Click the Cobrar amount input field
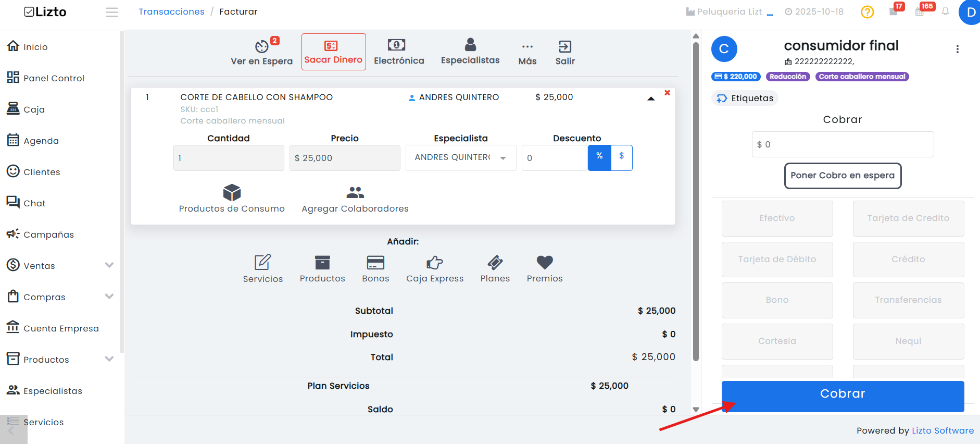The image size is (980, 444). [843, 144]
